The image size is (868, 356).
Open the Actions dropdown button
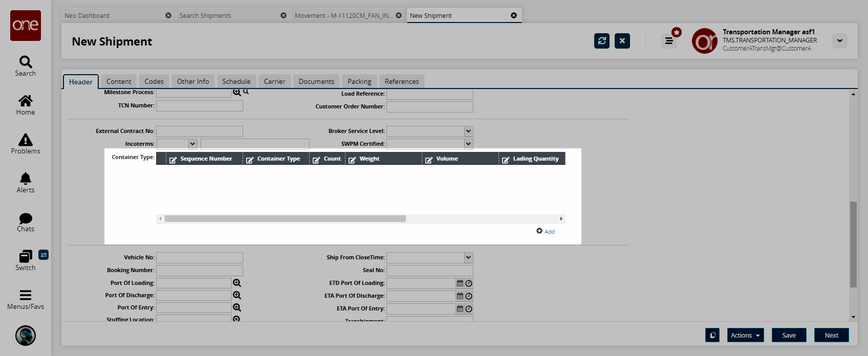click(x=745, y=336)
